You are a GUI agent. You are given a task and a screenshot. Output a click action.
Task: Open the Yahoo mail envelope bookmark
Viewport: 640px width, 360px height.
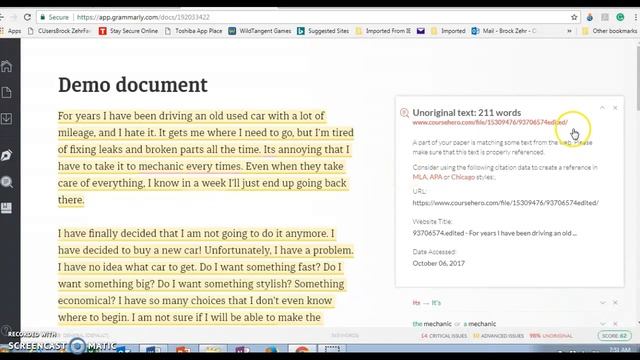pos(420,31)
